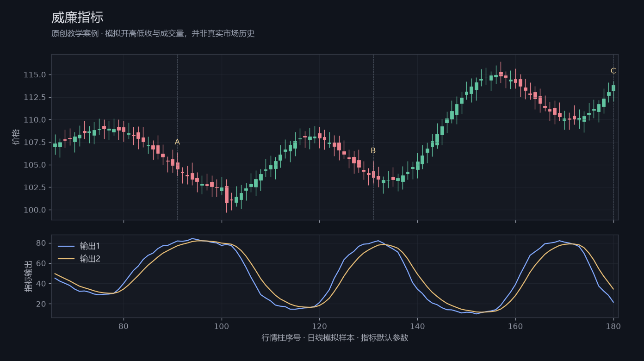Click legend entry 输出1
Viewport: 644px width, 361px height.
click(x=90, y=246)
